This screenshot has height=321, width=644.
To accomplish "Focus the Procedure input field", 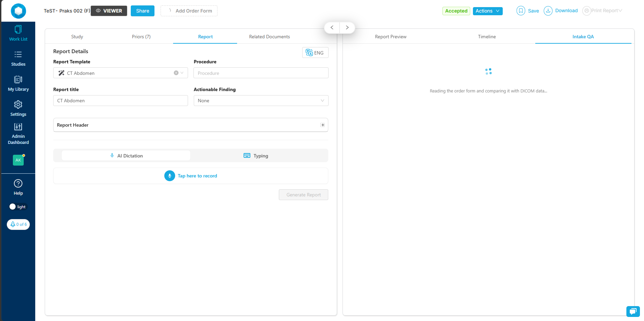I will pyautogui.click(x=261, y=73).
